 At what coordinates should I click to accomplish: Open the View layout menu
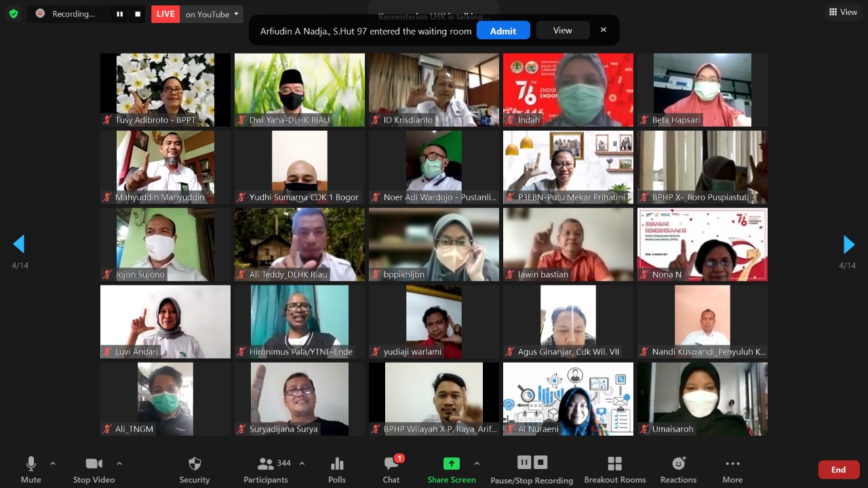pos(843,12)
